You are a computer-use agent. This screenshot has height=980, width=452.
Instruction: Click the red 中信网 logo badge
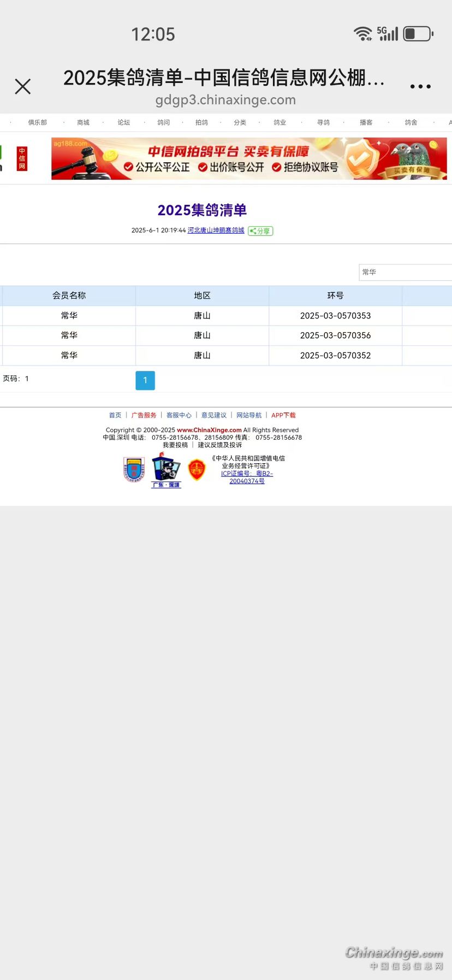[22, 158]
